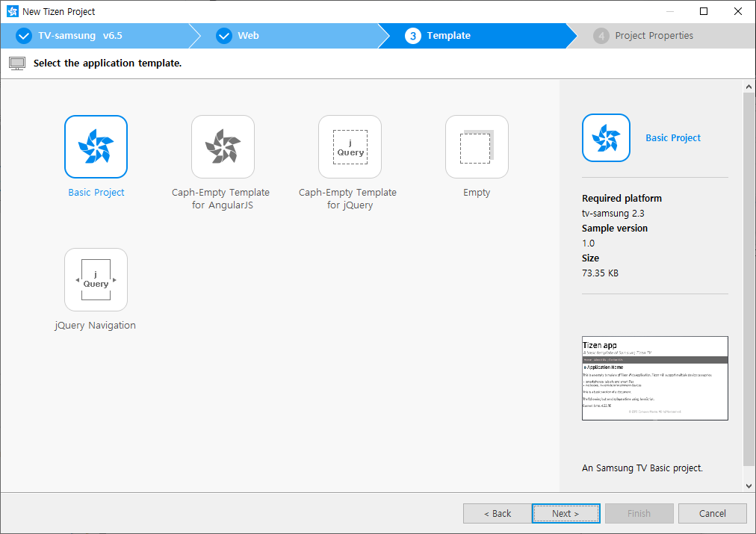
Task: Cancel the New Tizen Project wizard
Action: 713,513
